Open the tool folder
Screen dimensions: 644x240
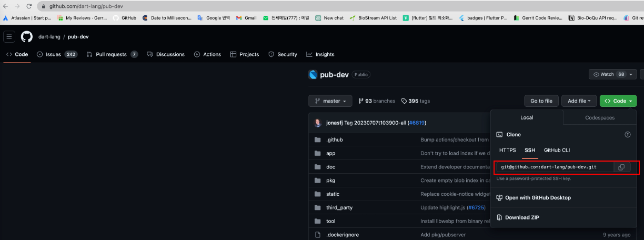tap(330, 221)
